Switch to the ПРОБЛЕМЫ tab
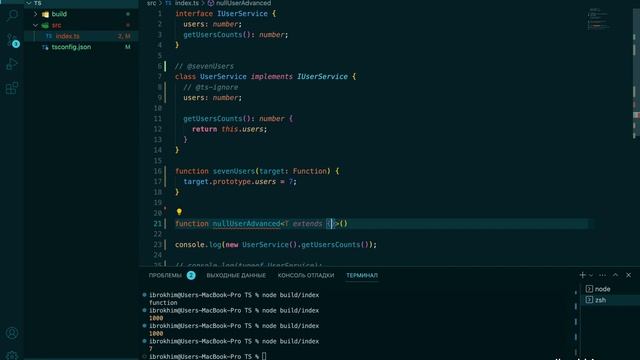This screenshot has height=360, width=640. coord(165,276)
